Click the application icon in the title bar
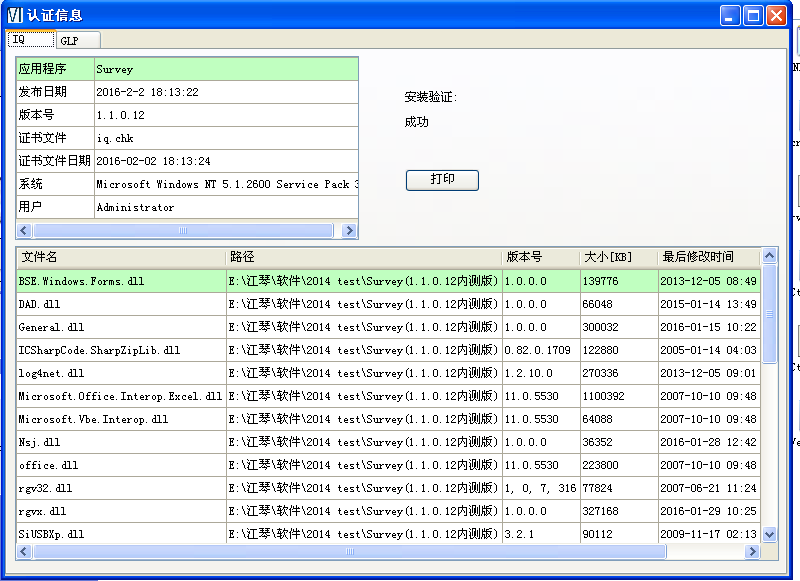 coord(14,14)
